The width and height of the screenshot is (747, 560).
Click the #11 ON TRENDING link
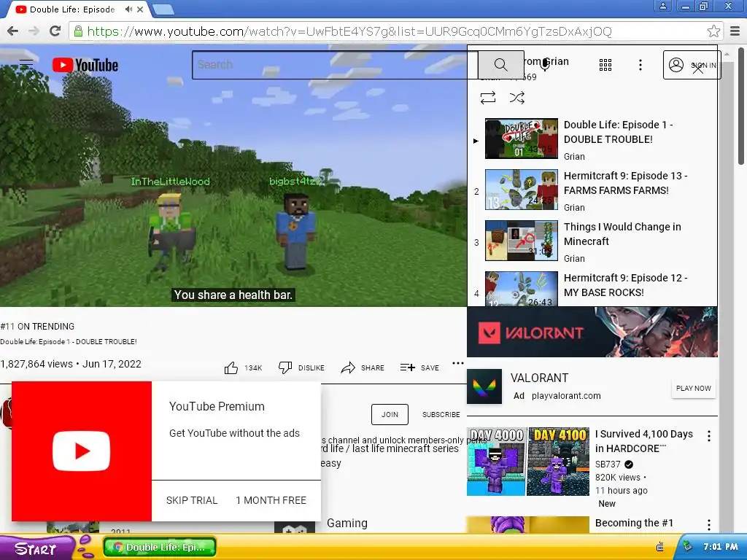pos(37,326)
